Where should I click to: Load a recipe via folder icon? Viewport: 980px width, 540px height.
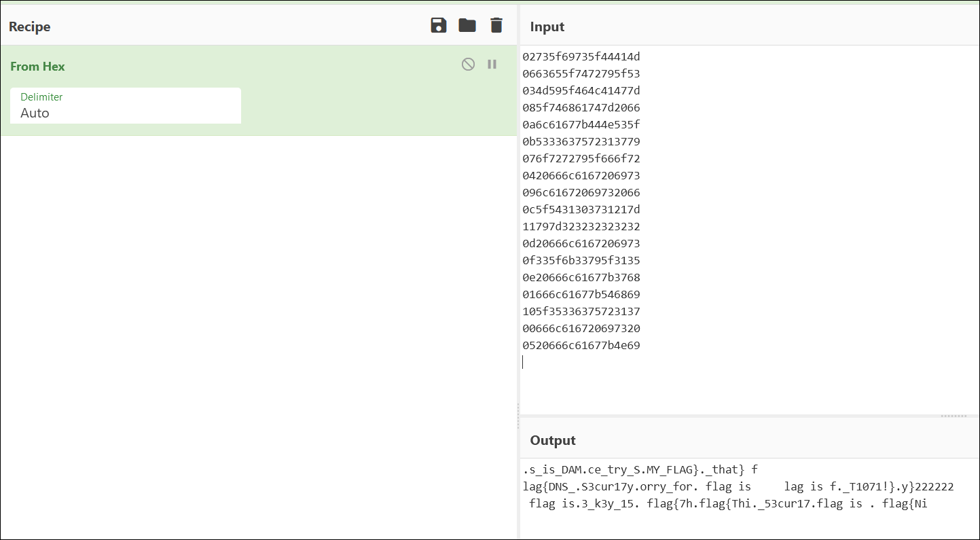(467, 26)
